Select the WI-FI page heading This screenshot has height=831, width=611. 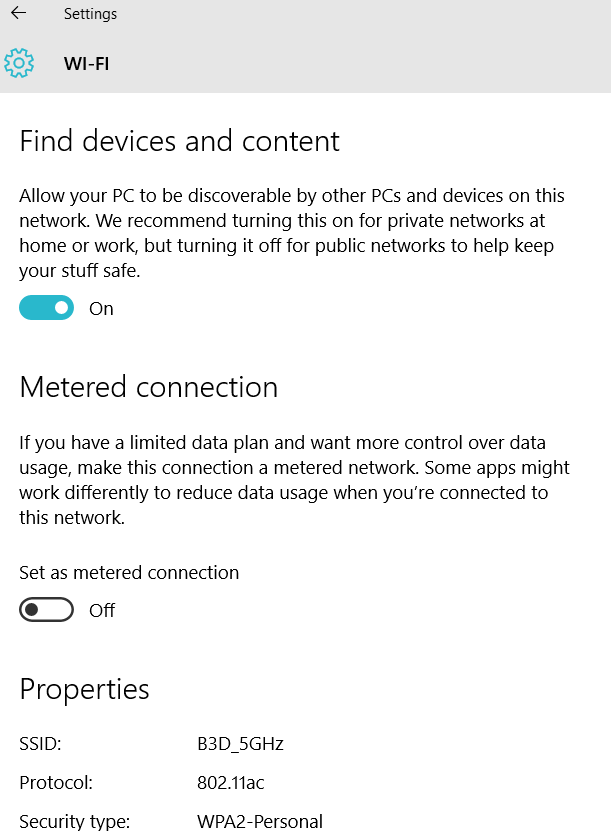click(86, 64)
